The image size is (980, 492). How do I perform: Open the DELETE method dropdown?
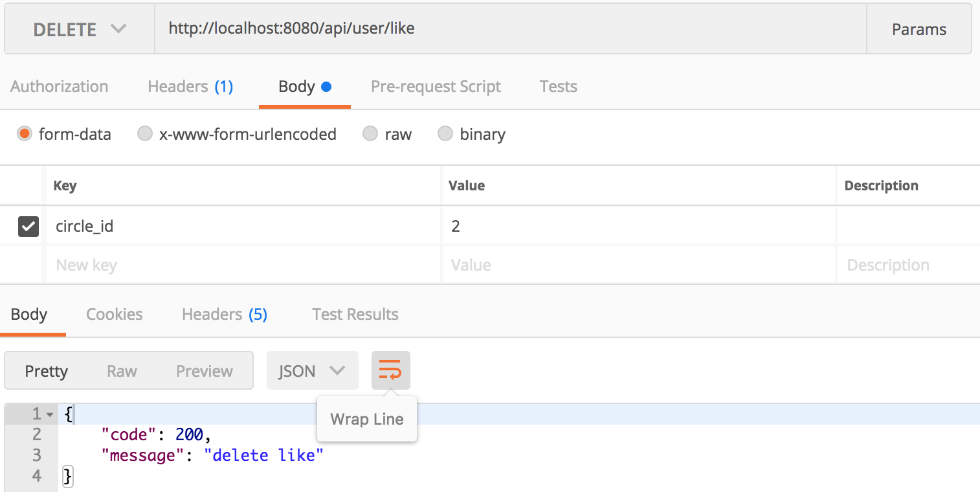[x=79, y=29]
